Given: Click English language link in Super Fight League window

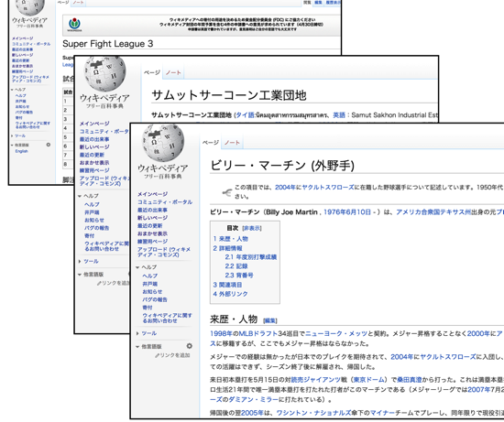Looking at the screenshot, I should (x=22, y=151).
